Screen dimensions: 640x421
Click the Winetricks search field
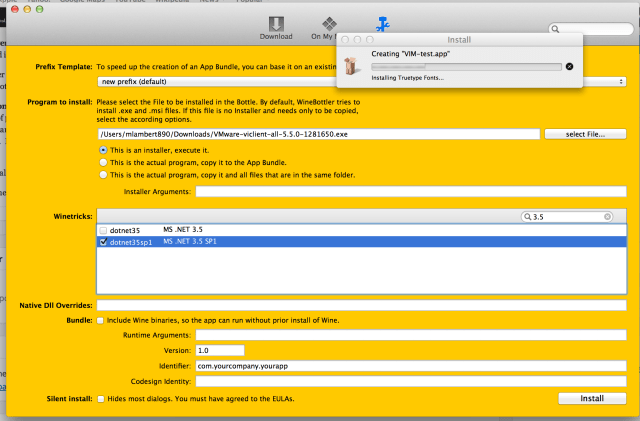(567, 216)
